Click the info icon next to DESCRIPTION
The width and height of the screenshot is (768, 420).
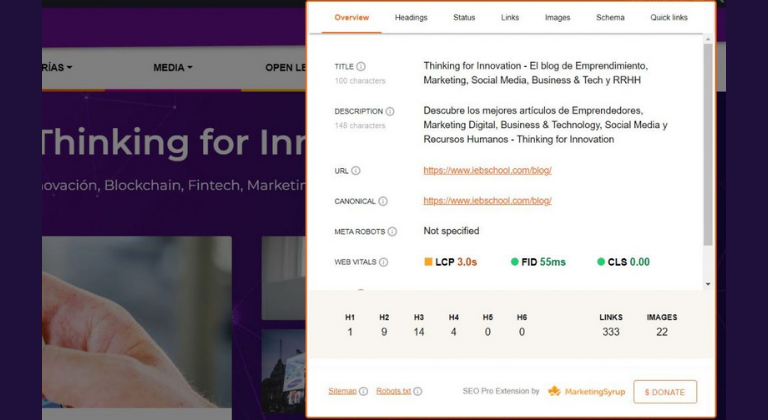(x=390, y=111)
